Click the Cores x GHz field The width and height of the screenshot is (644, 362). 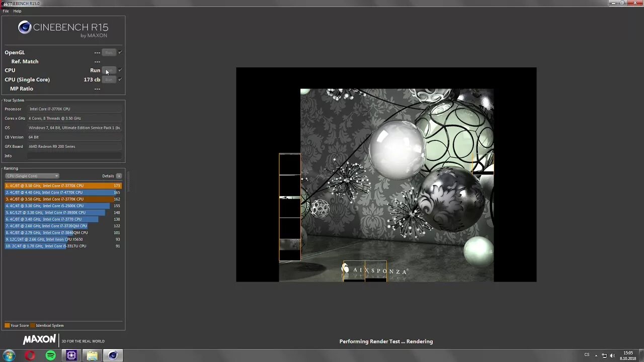[x=75, y=118]
